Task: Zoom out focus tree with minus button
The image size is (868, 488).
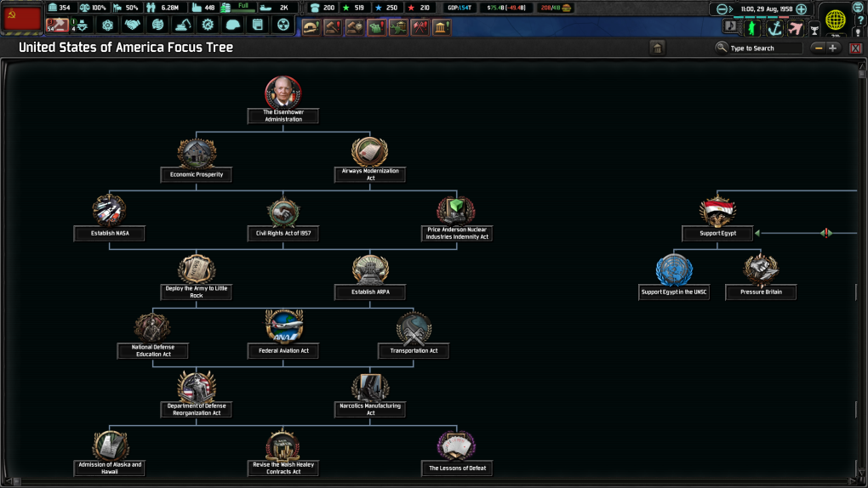Action: click(x=819, y=48)
